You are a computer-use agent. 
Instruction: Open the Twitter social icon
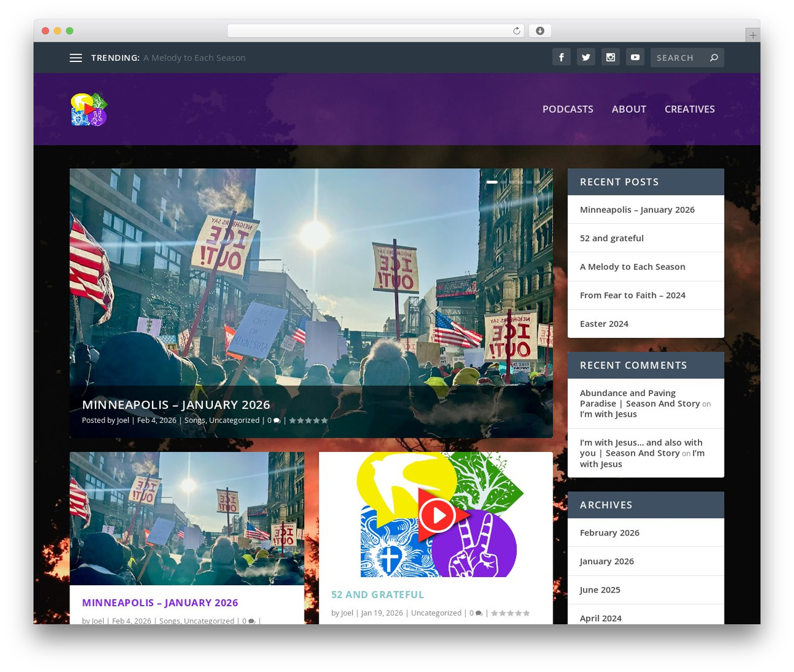coord(586,57)
